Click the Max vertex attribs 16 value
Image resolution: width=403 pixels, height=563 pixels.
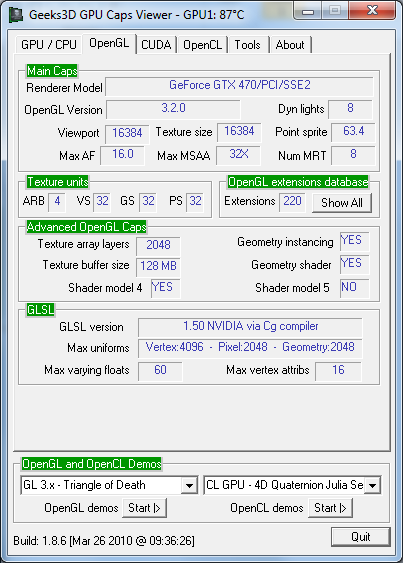pos(338,371)
